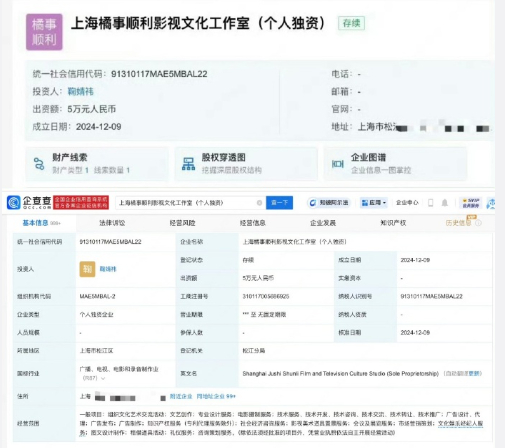Switch to the 知识产权 tab
Screen dimensions: 511x448
tap(393, 223)
